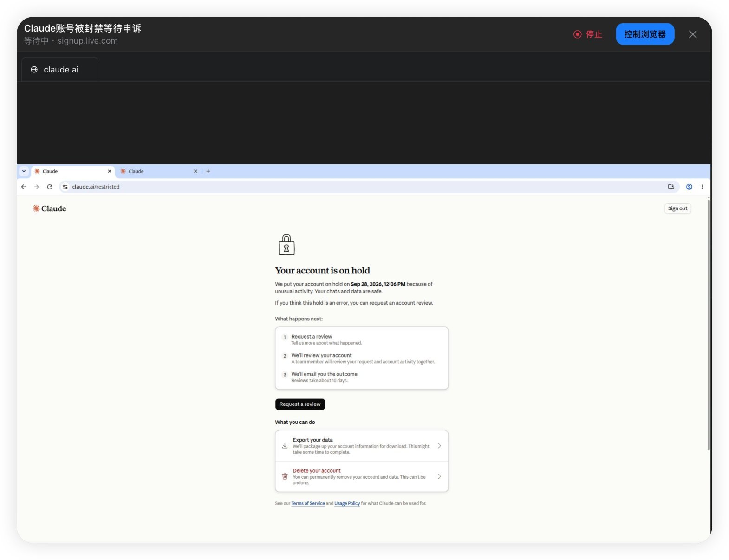The width and height of the screenshot is (729, 560).
Task: Open the browser three-dot menu
Action: pyautogui.click(x=702, y=187)
